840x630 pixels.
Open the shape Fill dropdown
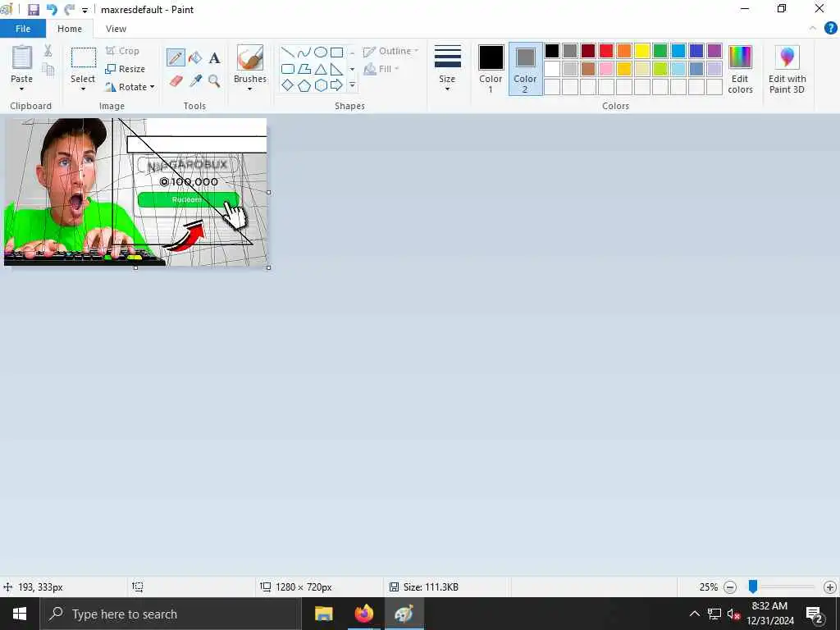tap(381, 69)
